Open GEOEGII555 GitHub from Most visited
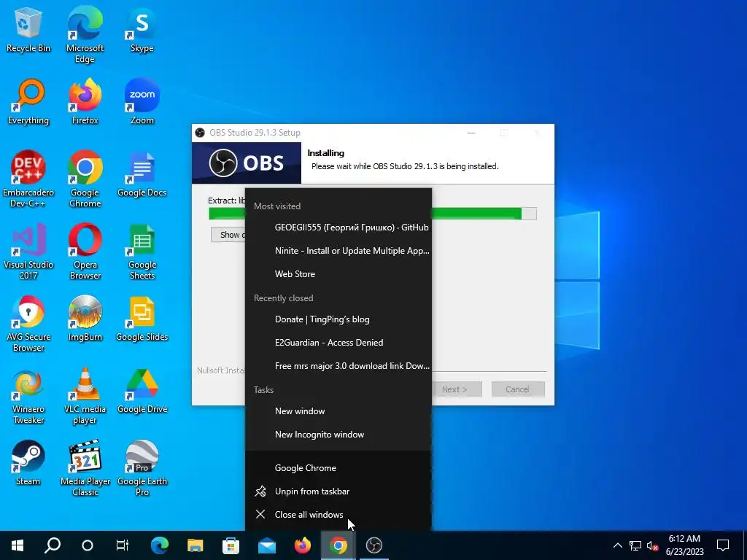The image size is (747, 560). [338, 227]
